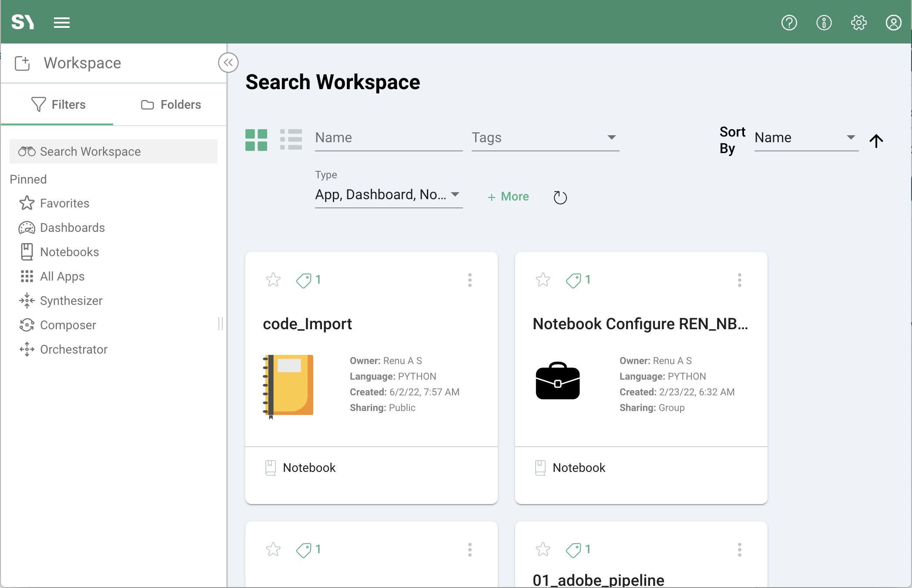Star the Notebook Configure REN_NB card
This screenshot has width=912, height=588.
click(542, 280)
